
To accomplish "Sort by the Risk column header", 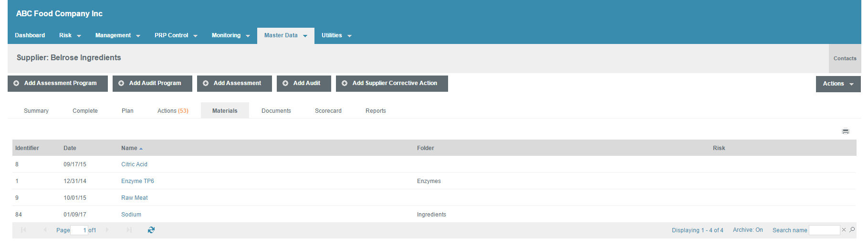I will (x=719, y=148).
